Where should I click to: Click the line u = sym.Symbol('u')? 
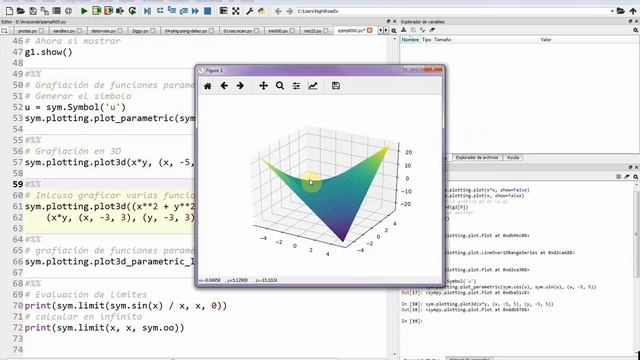75,107
